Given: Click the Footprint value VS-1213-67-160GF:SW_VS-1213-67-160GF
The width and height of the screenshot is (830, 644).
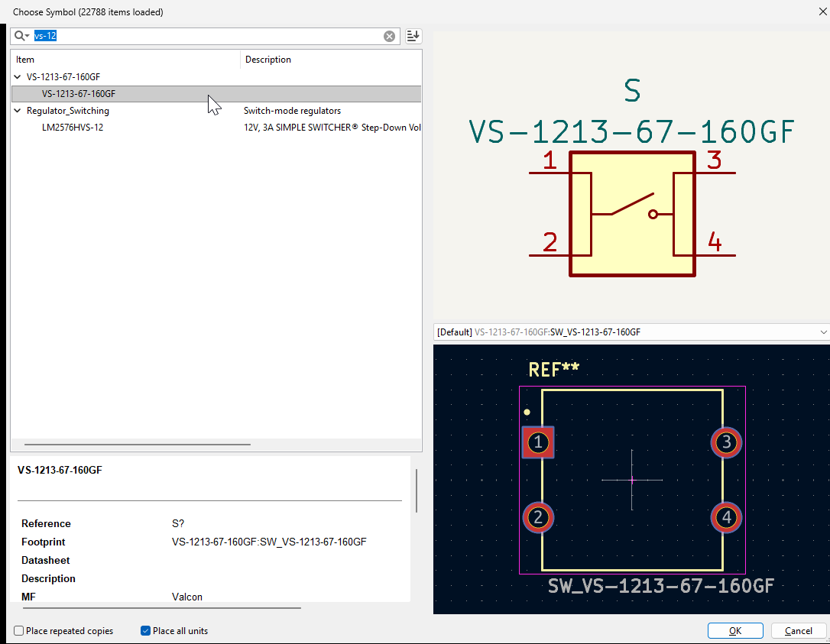Looking at the screenshot, I should click(x=269, y=542).
